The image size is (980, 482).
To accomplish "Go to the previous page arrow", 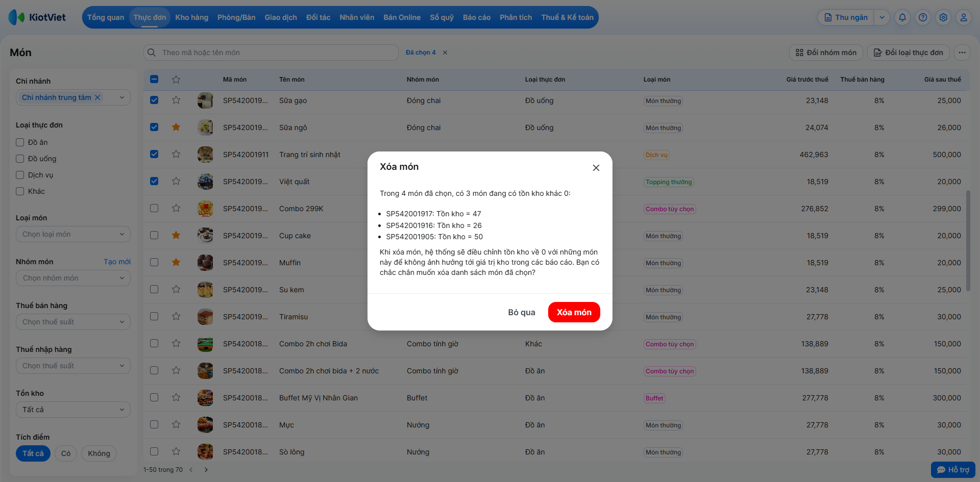I will (191, 470).
